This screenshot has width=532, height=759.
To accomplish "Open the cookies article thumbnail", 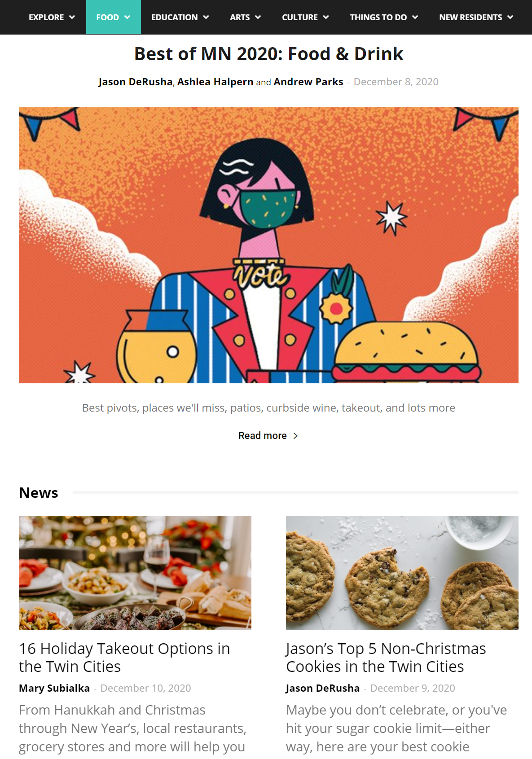I will (402, 573).
